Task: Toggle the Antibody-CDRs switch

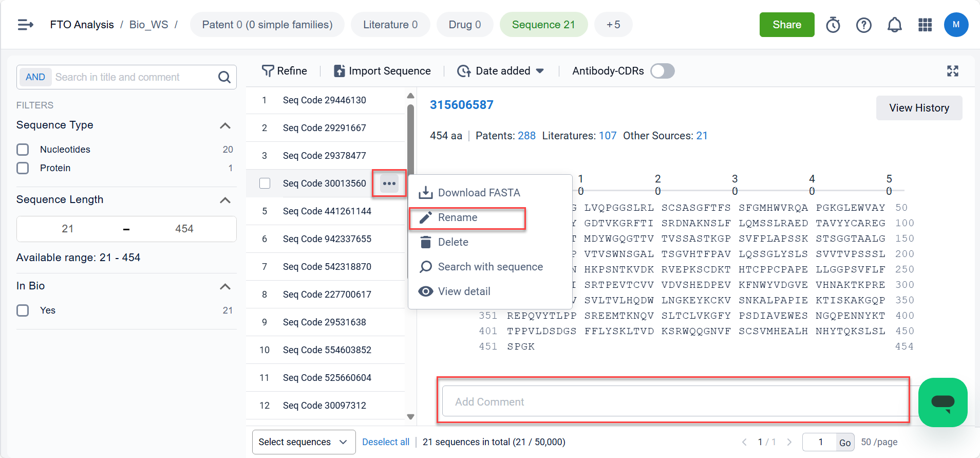Action: (x=662, y=71)
